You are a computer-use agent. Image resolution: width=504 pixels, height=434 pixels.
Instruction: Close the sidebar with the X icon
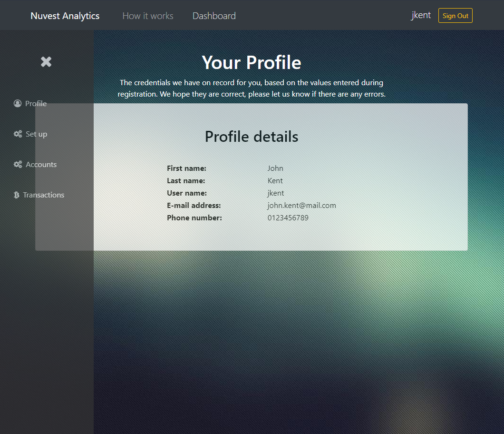coord(46,61)
